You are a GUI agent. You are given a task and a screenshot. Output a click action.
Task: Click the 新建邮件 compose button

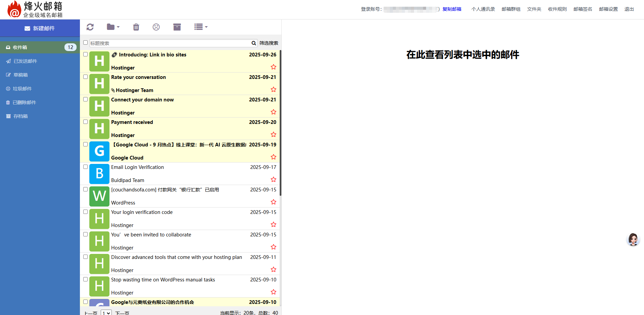[x=40, y=29]
